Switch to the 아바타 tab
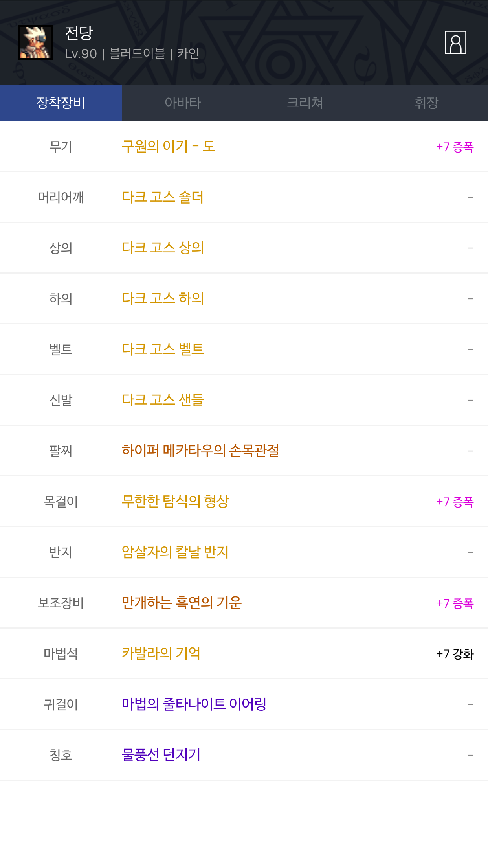The image size is (488, 868). (183, 103)
